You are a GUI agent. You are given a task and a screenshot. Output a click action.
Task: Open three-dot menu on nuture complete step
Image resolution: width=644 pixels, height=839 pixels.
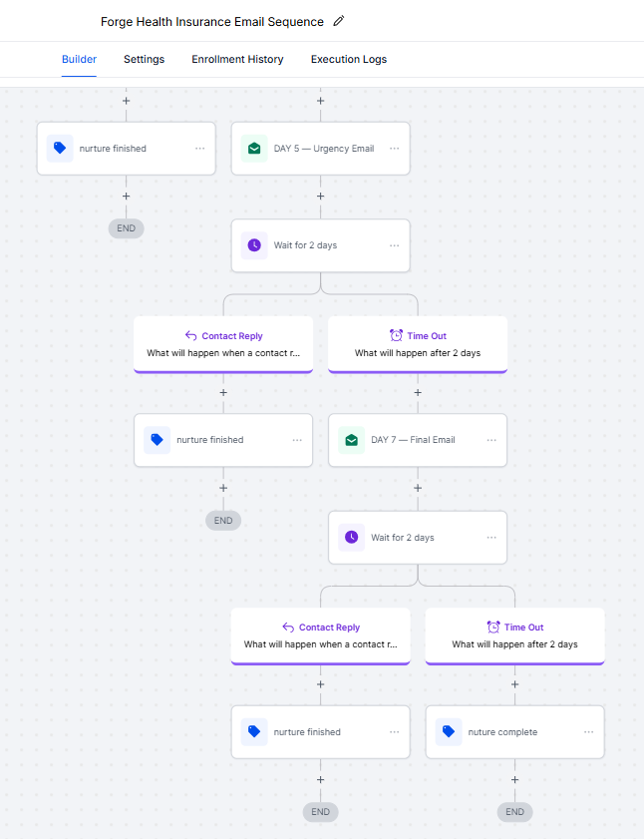(x=588, y=732)
